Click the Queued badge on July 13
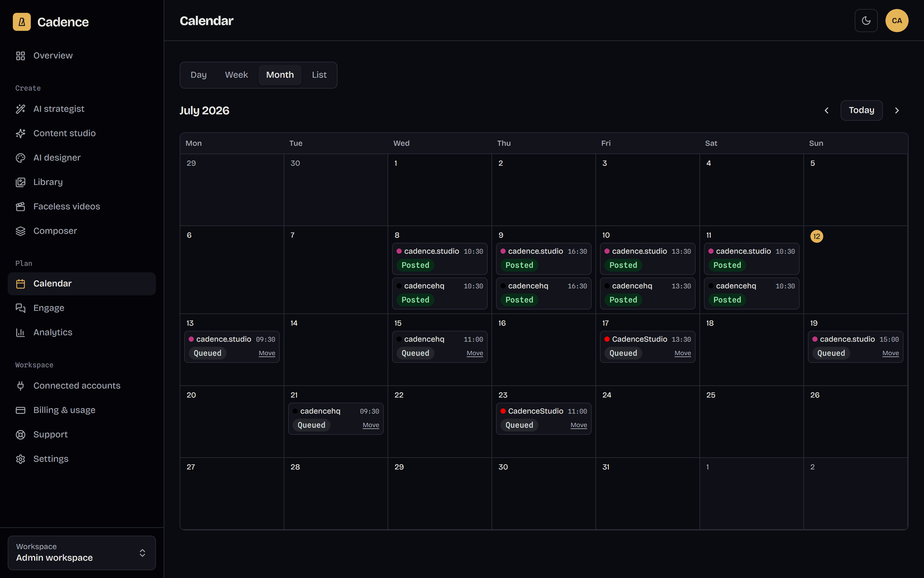 pyautogui.click(x=207, y=353)
